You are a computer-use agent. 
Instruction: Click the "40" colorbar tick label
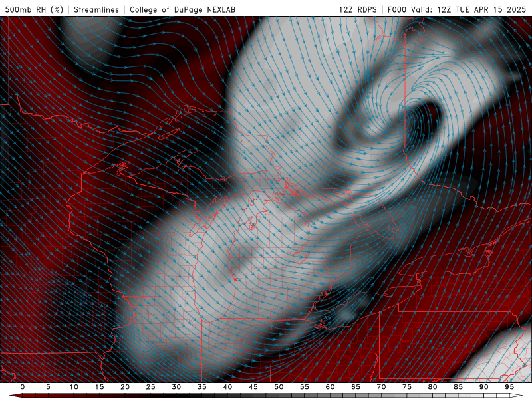click(x=227, y=387)
